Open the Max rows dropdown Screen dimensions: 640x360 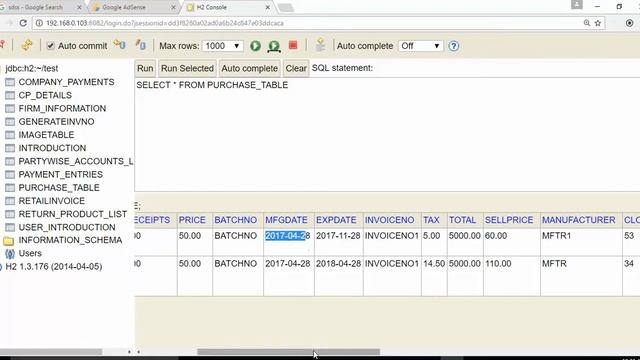pos(222,46)
